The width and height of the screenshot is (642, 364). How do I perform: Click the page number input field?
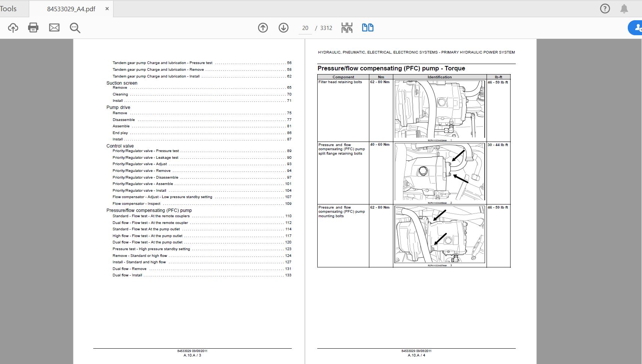tap(305, 28)
